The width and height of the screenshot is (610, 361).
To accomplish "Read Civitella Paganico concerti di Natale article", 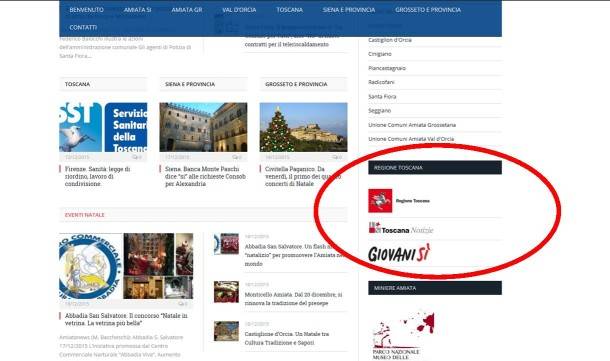I will [x=303, y=176].
